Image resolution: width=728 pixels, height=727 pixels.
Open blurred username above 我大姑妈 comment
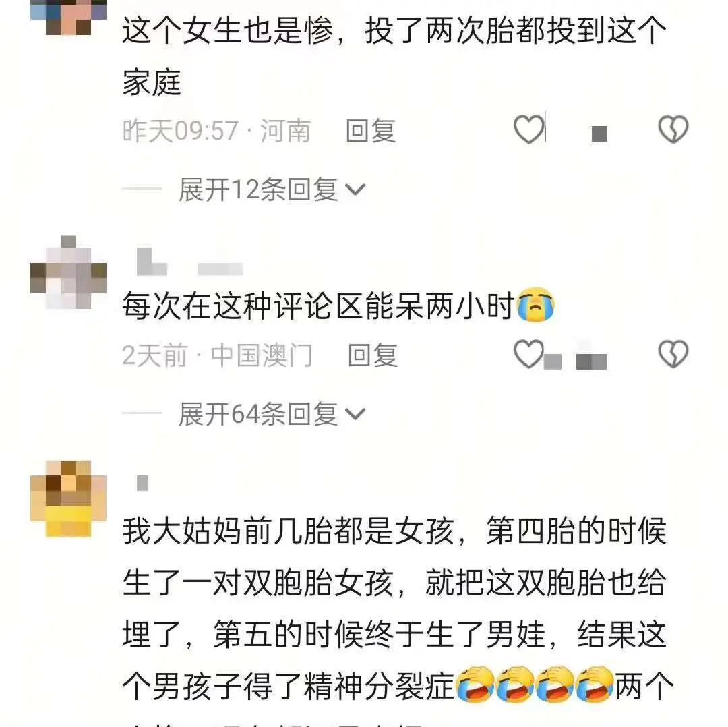coord(142,483)
